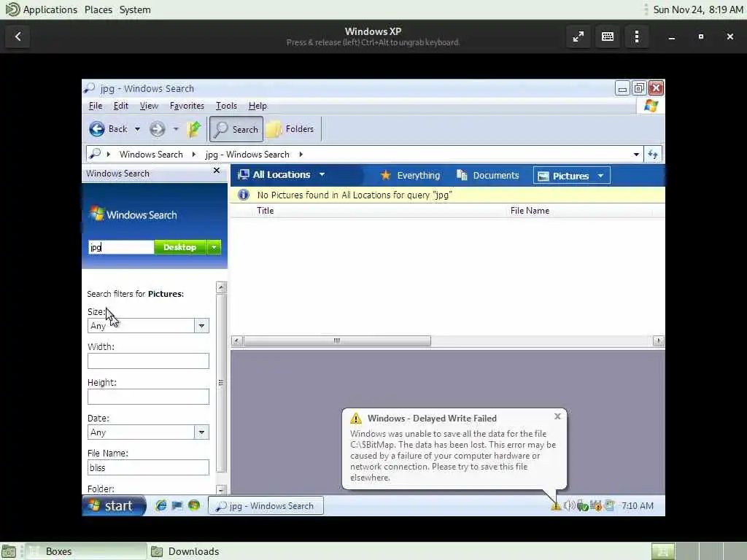Click the XP Start button

pos(113,506)
